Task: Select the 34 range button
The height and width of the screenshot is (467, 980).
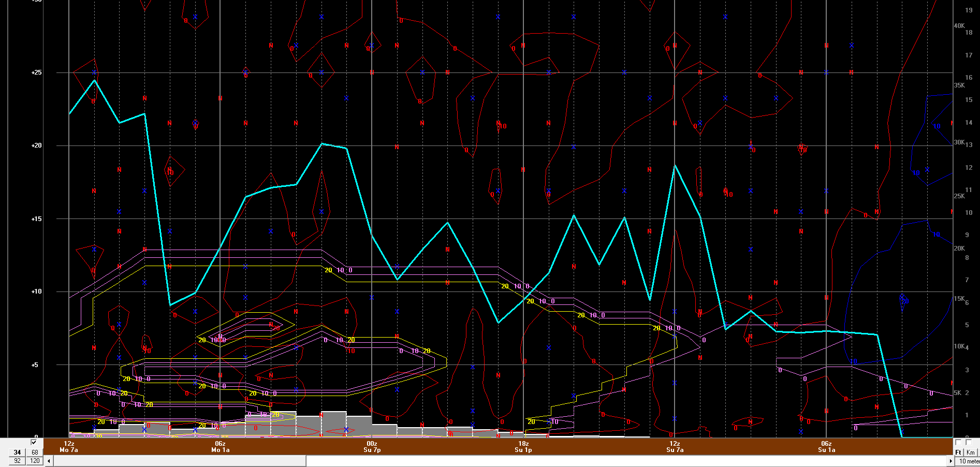Action: pyautogui.click(x=17, y=453)
